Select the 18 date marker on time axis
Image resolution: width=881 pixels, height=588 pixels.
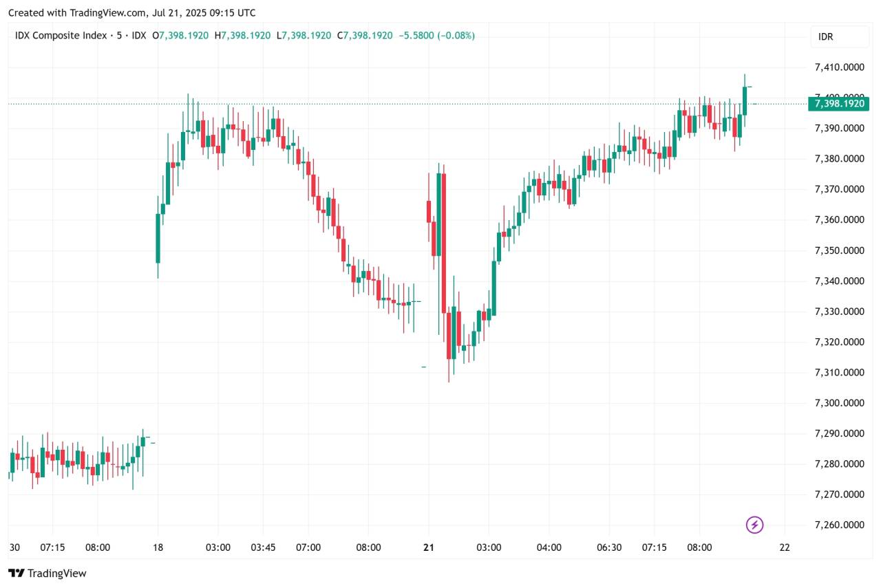coord(158,547)
